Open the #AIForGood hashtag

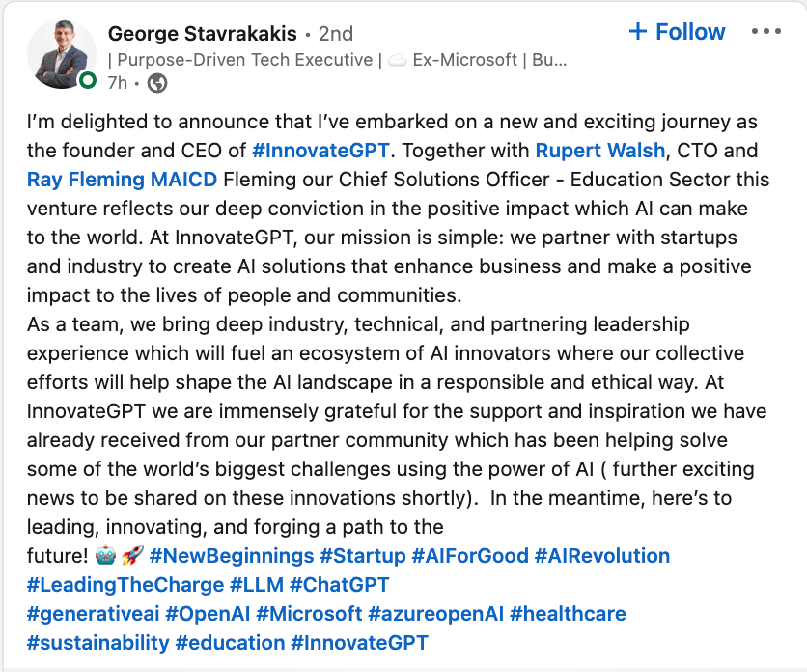(x=470, y=556)
